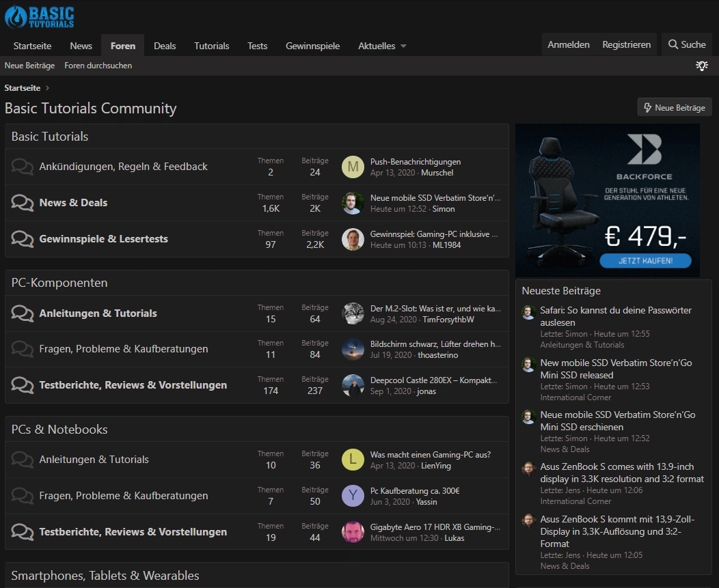Click the Foren durchsuchen link
This screenshot has height=588, width=719.
pyautogui.click(x=98, y=66)
